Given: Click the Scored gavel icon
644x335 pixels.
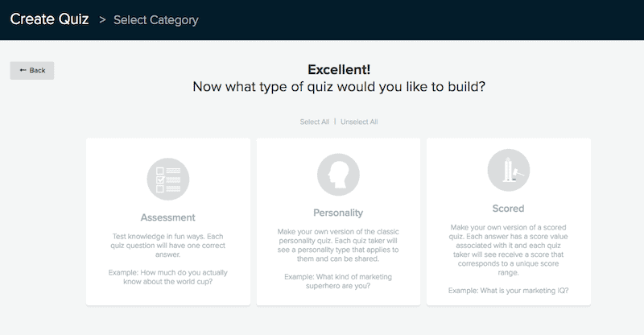Looking at the screenshot, I should point(509,170).
